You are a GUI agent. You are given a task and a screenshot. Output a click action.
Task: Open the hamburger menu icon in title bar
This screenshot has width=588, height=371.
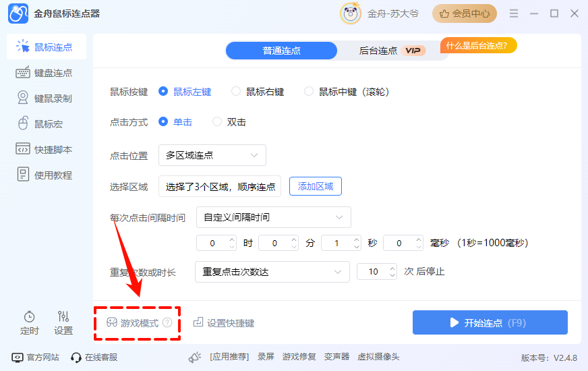514,13
